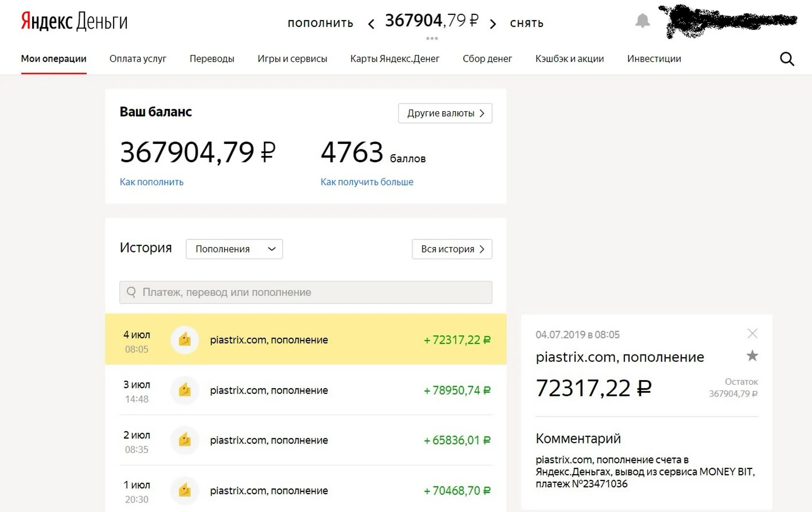The image size is (812, 512).
Task: Click wallet icon of 4 июл operation
Action: click(184, 339)
